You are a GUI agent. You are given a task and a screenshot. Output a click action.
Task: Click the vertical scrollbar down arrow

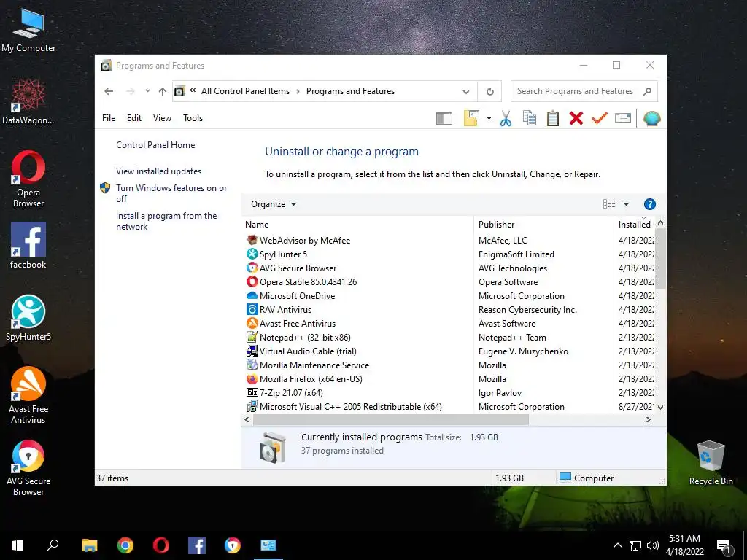coord(660,407)
